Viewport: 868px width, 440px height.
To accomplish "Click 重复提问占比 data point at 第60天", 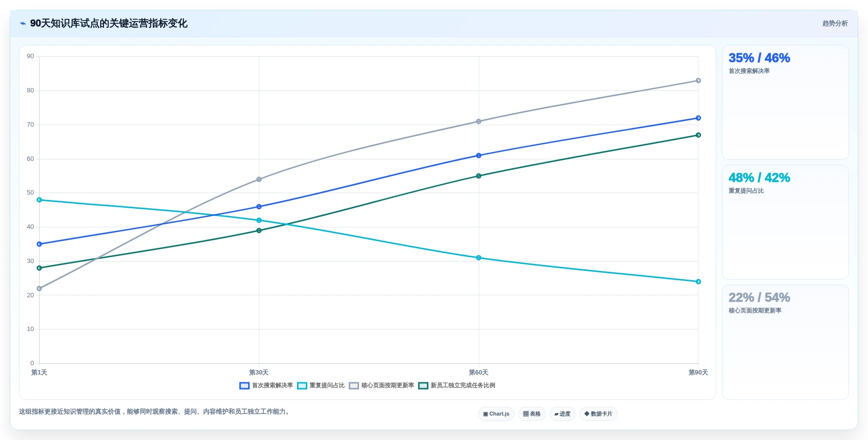I will [479, 258].
